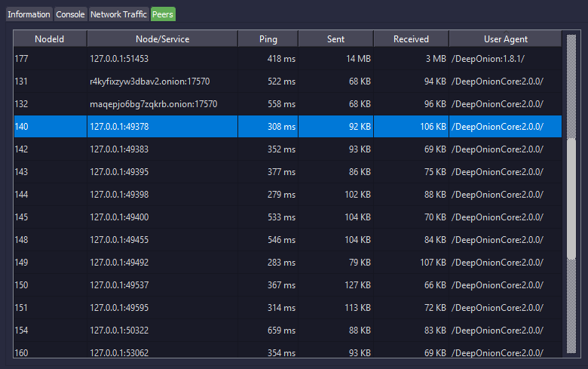Click the 308 ms ping cell
588x369 pixels.
(x=268, y=127)
